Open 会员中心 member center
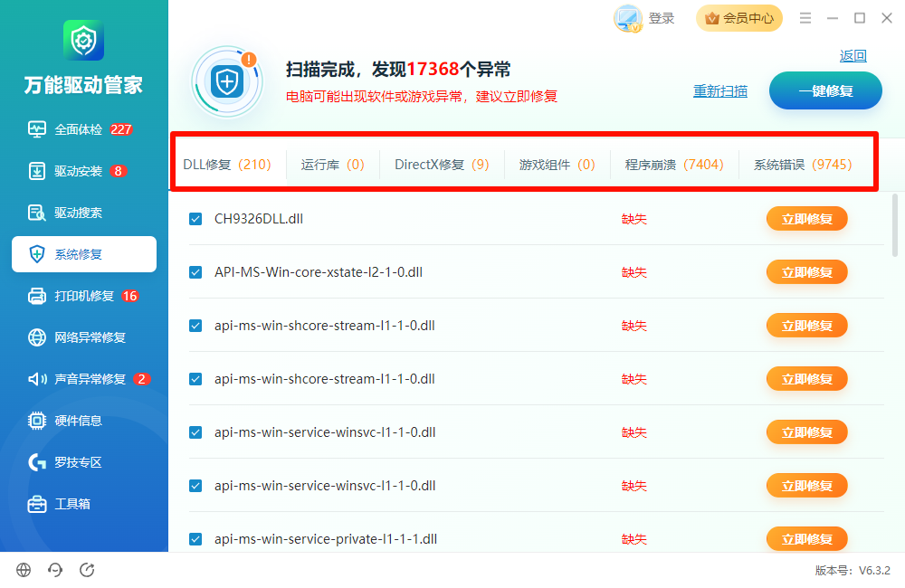This screenshot has height=588, width=905. coord(739,18)
